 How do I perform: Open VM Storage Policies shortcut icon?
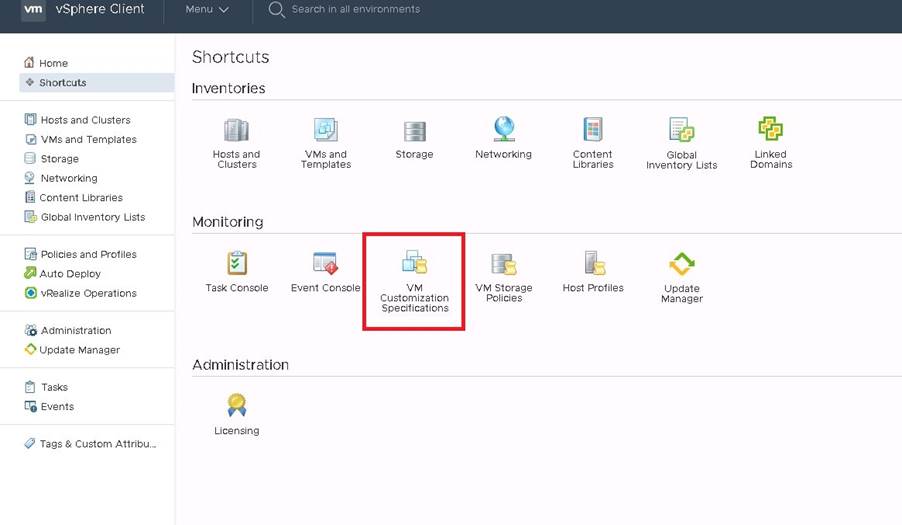tap(504, 264)
